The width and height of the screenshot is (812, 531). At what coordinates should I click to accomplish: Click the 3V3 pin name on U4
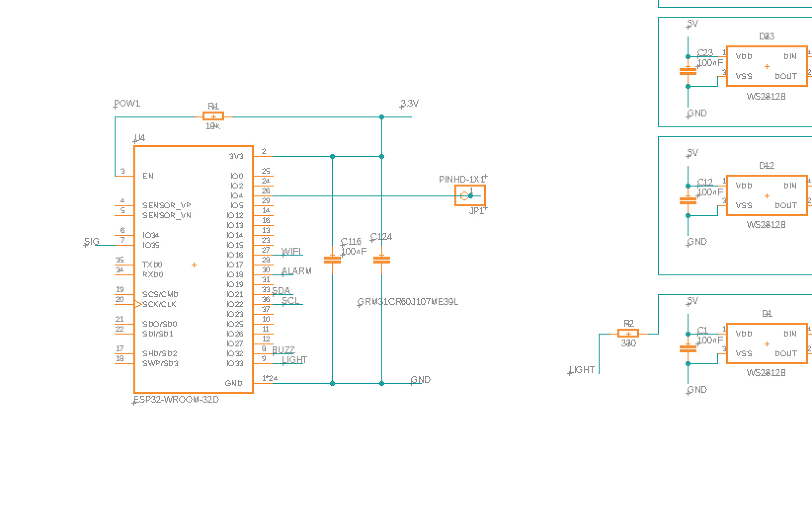[236, 156]
